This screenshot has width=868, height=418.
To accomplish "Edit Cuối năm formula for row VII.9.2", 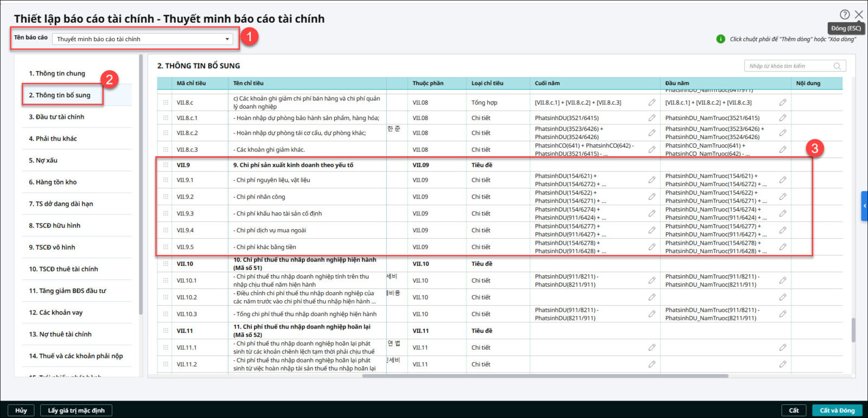I will [x=652, y=197].
